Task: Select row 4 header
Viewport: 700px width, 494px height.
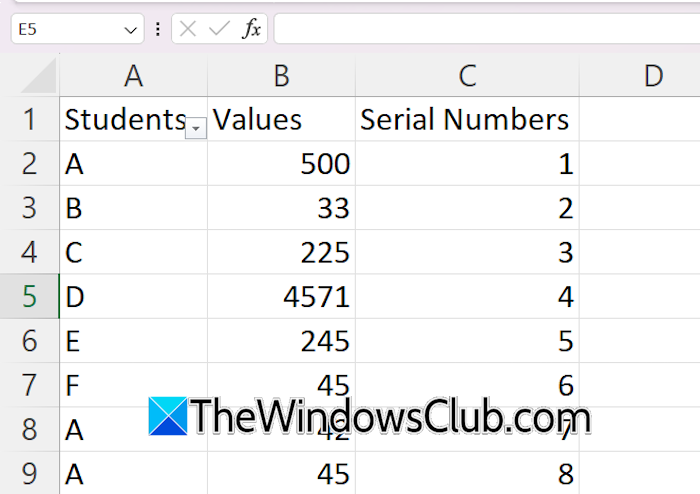Action: [29, 252]
